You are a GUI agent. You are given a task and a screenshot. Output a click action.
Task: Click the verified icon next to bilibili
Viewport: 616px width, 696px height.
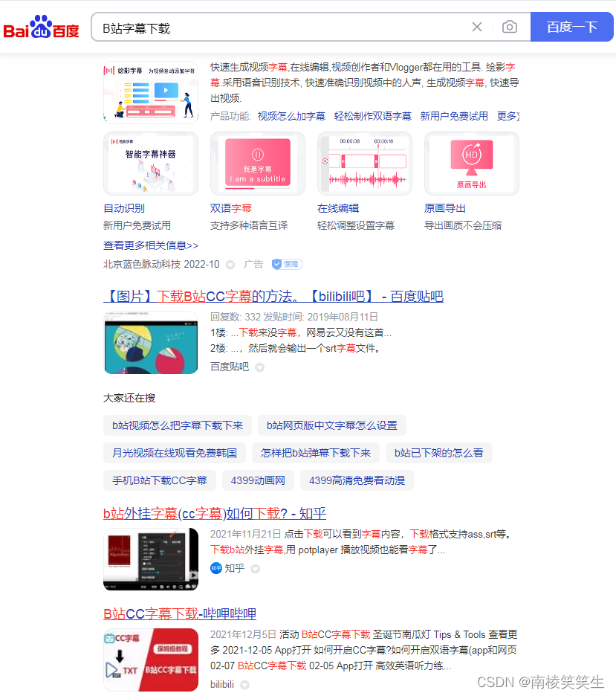pos(245,684)
